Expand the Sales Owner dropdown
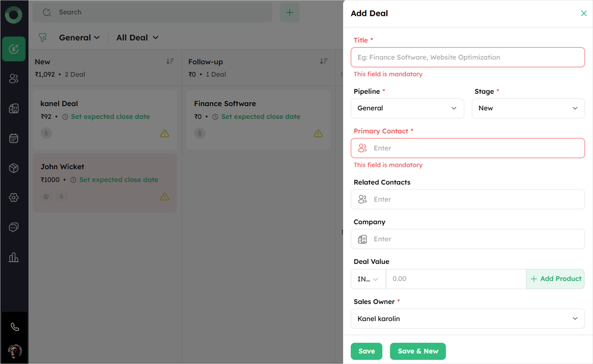Image resolution: width=593 pixels, height=364 pixels. 468,318
